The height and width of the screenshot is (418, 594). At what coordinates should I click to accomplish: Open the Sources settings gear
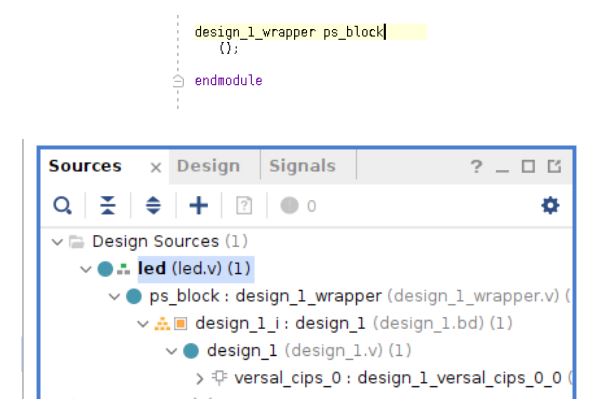click(x=550, y=205)
